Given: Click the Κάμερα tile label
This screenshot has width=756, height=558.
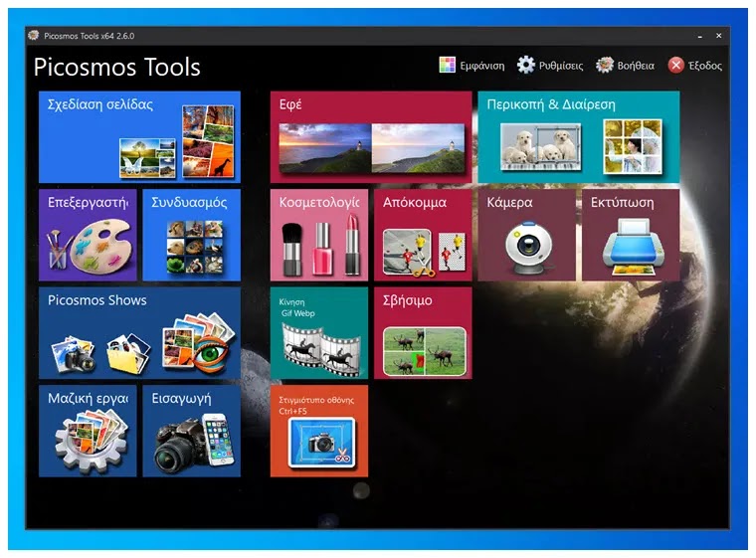Looking at the screenshot, I should 509,202.
